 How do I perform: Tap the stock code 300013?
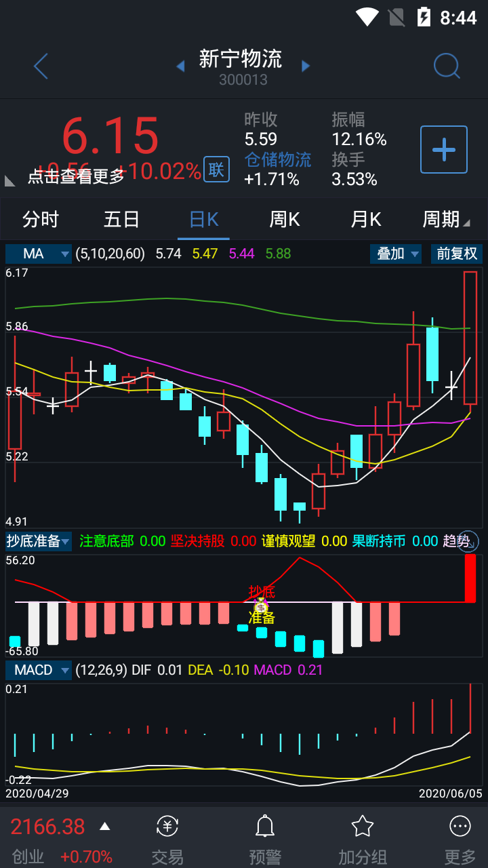(243, 80)
